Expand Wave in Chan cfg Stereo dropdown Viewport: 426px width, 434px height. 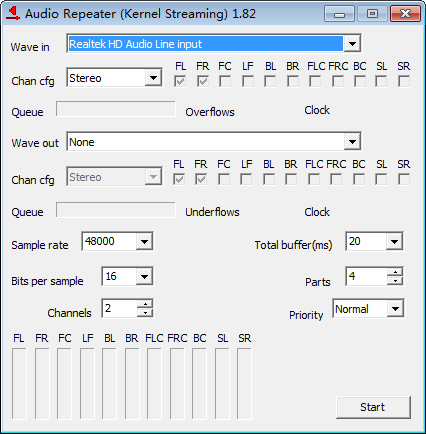[x=153, y=78]
